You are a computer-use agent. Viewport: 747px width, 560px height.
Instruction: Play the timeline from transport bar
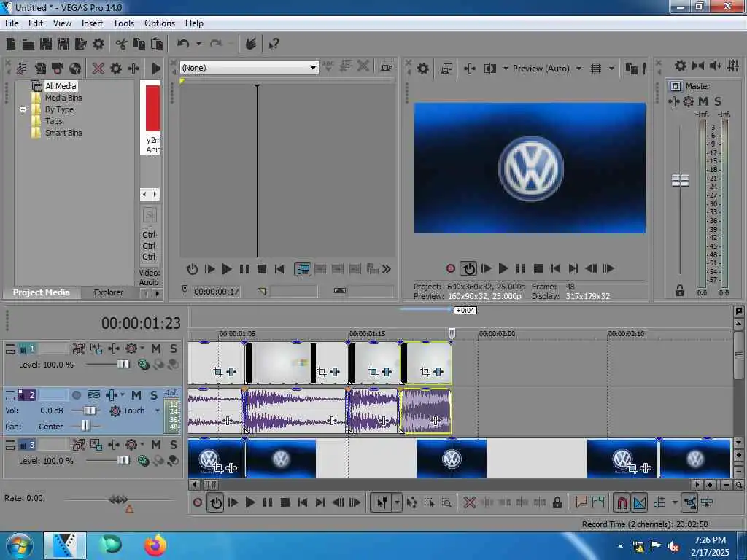(x=249, y=502)
